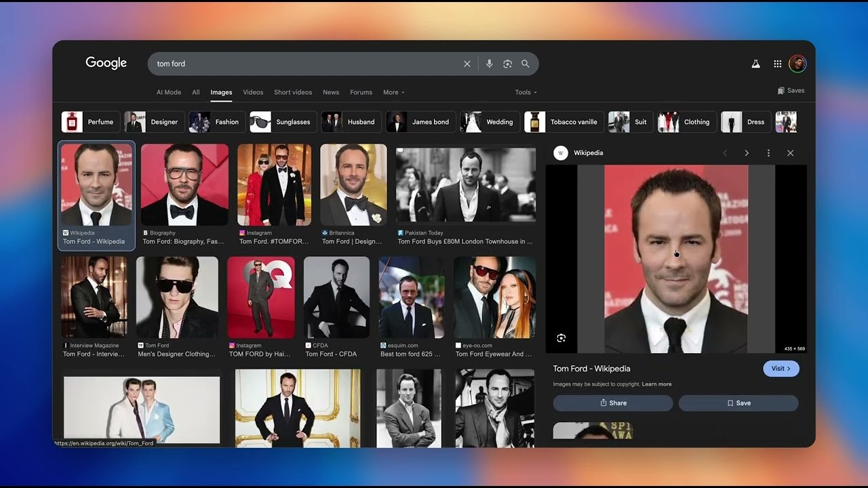Open the CFDA result image
Image resolution: width=868 pixels, height=488 pixels.
(x=336, y=297)
